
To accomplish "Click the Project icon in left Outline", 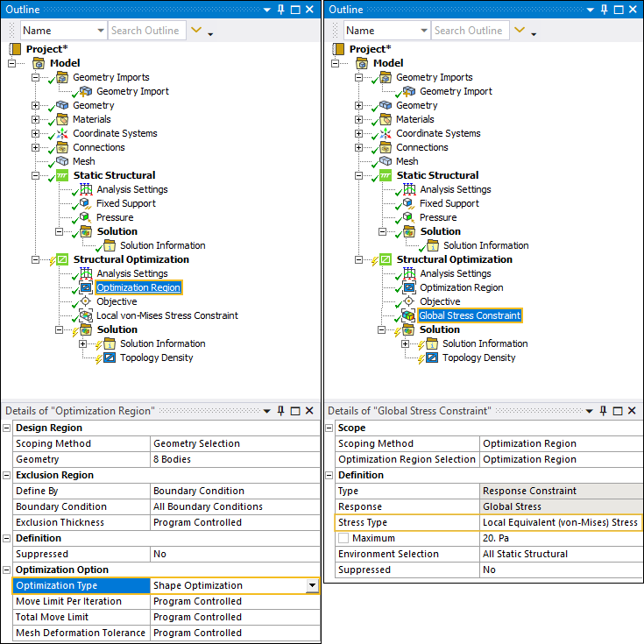I will pyautogui.click(x=15, y=49).
